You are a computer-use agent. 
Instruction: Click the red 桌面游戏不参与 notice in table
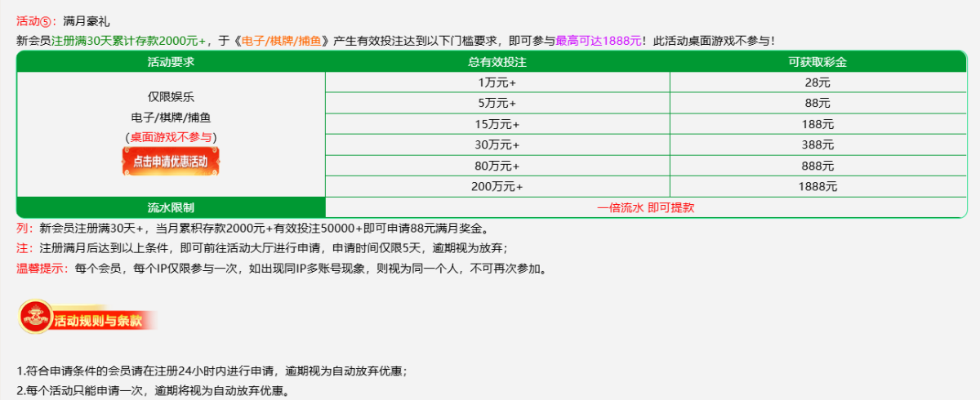coord(171,136)
